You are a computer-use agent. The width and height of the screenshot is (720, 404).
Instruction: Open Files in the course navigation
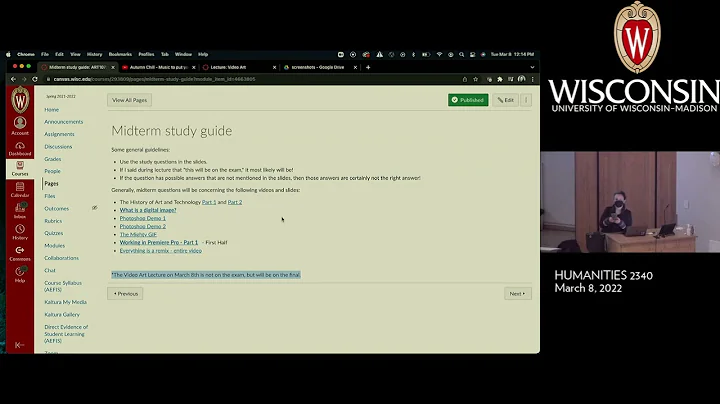50,196
